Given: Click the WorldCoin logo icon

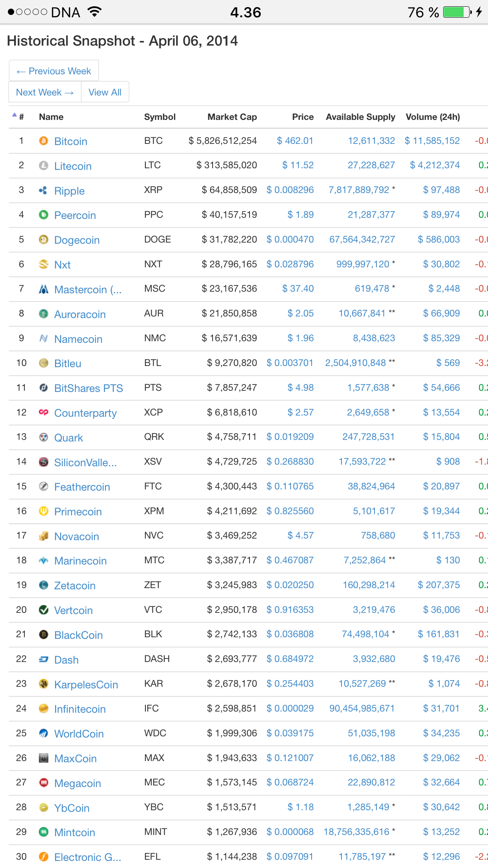Looking at the screenshot, I should (44, 733).
